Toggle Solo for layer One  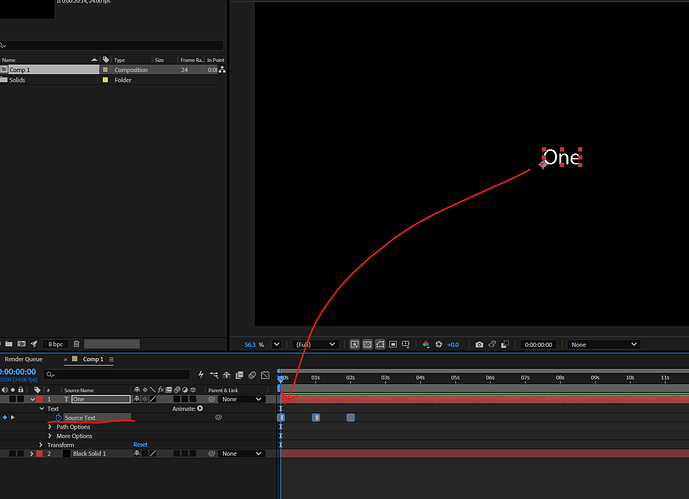(x=12, y=399)
